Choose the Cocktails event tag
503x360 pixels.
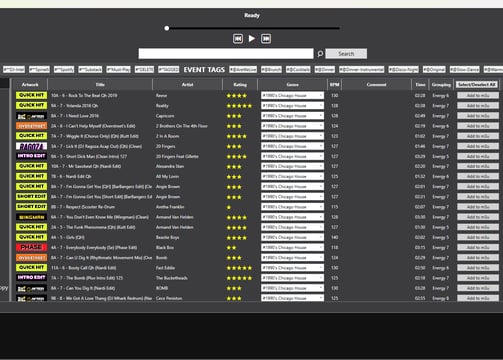coord(298,69)
